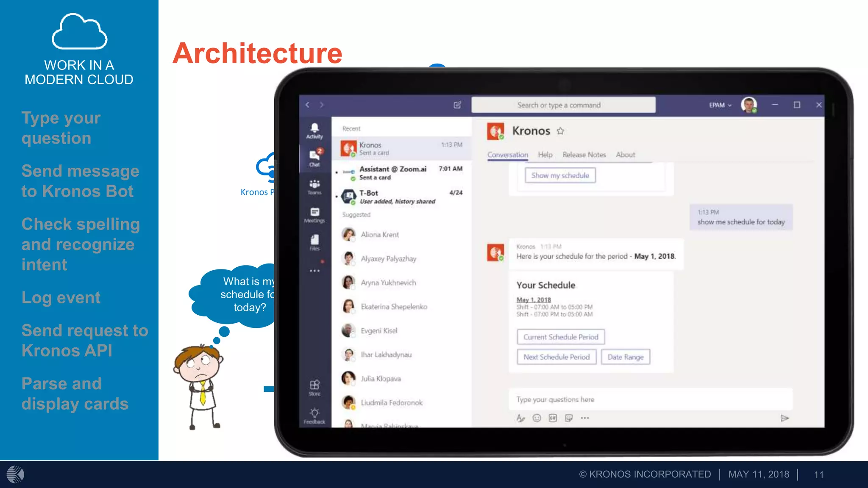Image resolution: width=868 pixels, height=488 pixels.
Task: Open the sticker icon
Action: [569, 418]
